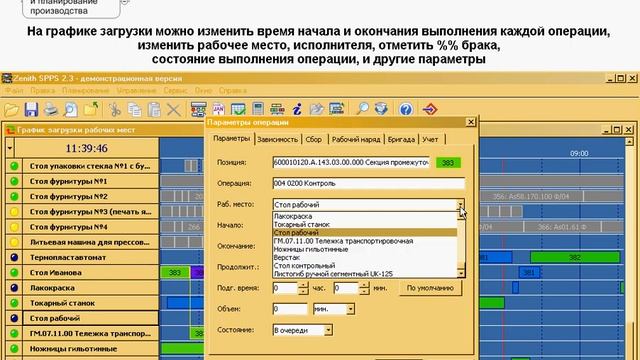Click the blue information 'i' icon
The image size is (640, 360).
297,109
